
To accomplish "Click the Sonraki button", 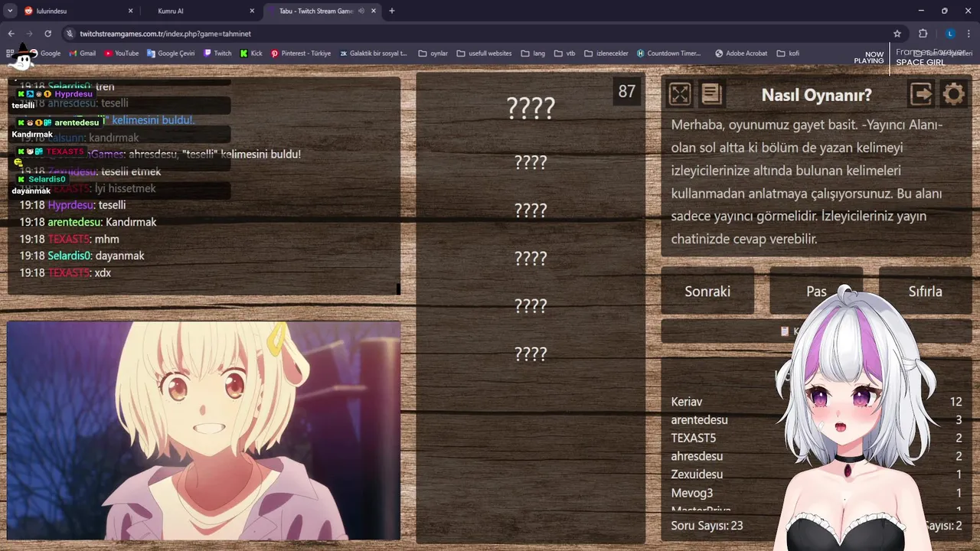I will pyautogui.click(x=707, y=291).
